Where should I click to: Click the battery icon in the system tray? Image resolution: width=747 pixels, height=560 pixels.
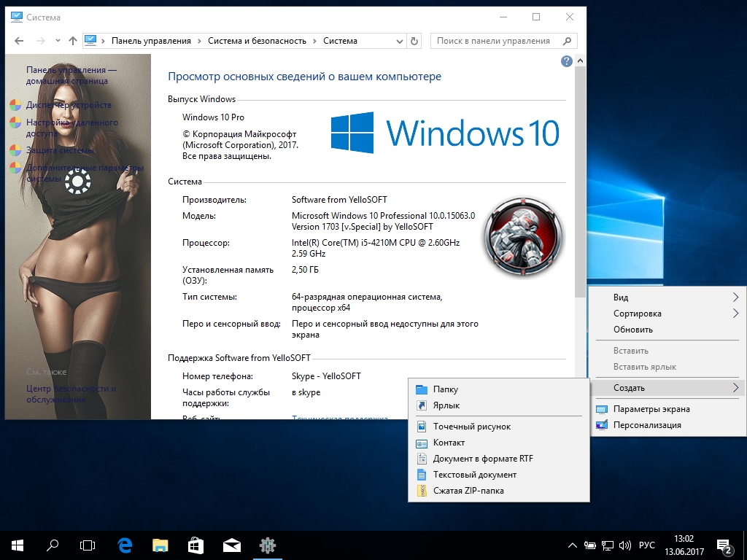pos(589,545)
